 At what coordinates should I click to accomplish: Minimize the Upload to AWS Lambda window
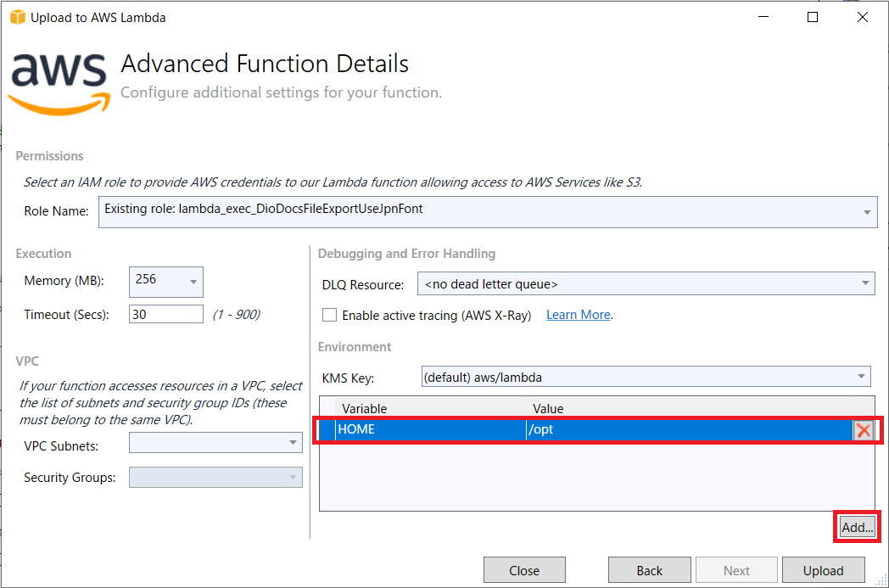coord(763,17)
